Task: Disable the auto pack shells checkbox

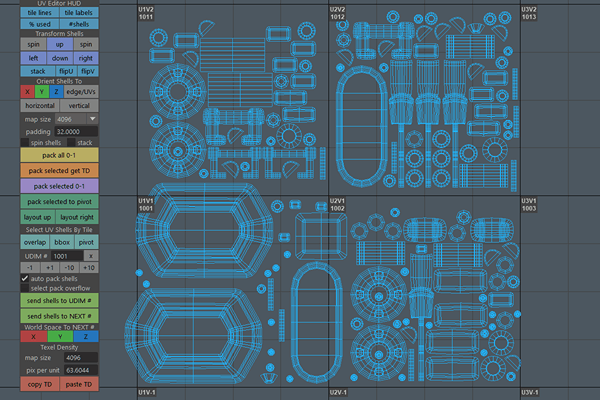Action: (26, 279)
